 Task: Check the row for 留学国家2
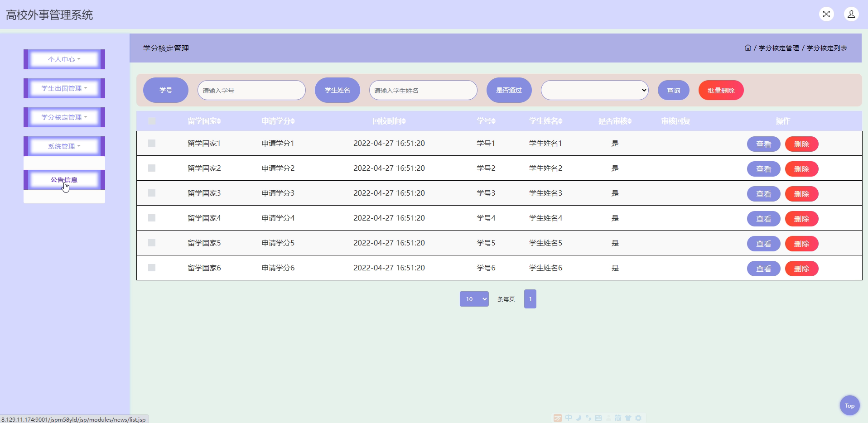pos(152,168)
